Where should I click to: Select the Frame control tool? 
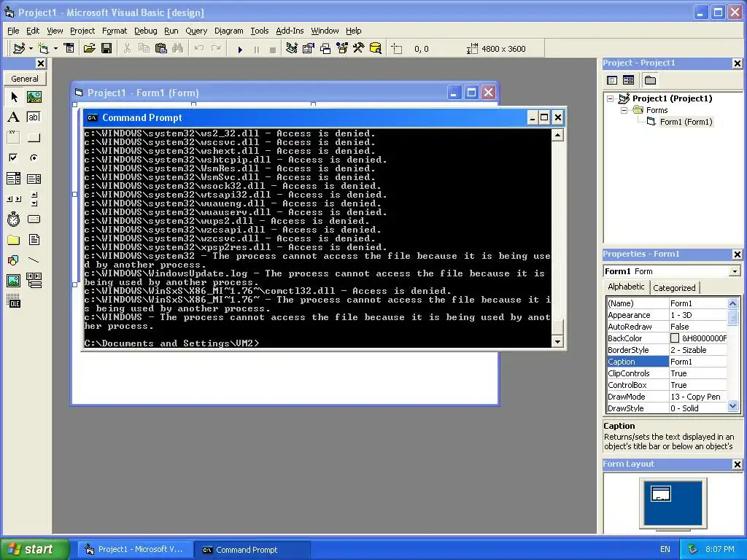click(14, 138)
